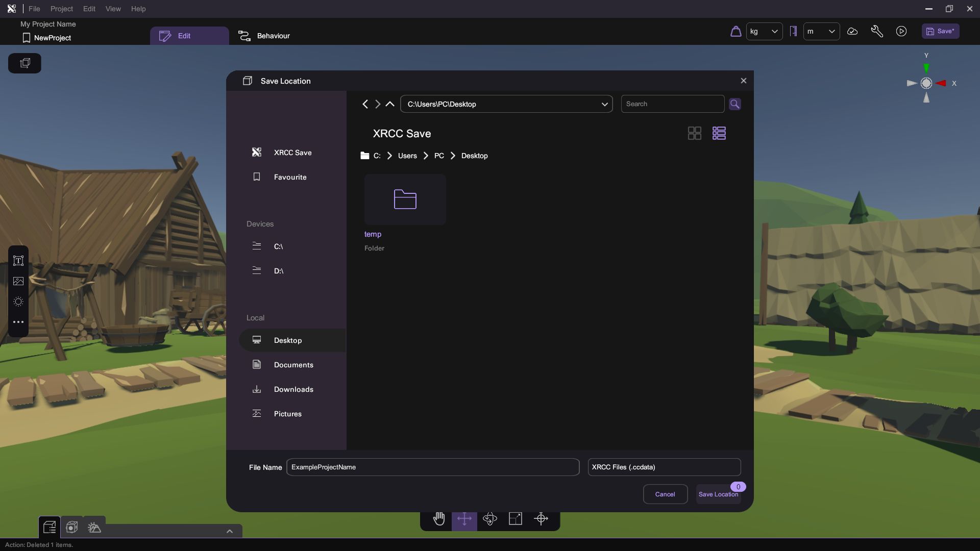Screen dimensions: 980x551
Task: Switch to the Behaviour tab
Action: point(264,36)
